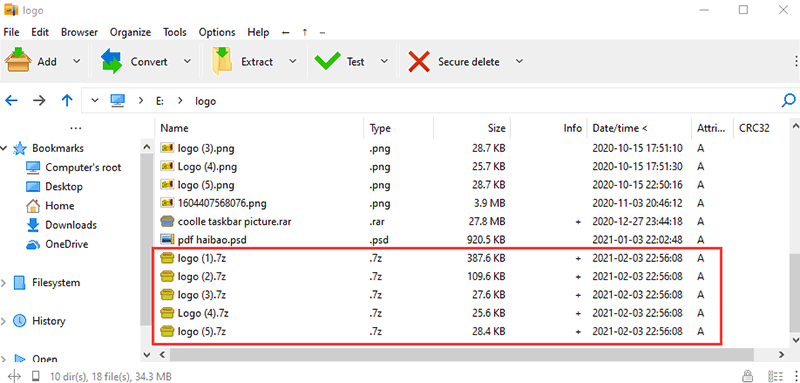Expand the Filesystem tree node
This screenshot has width=800, height=383.
click(4, 283)
